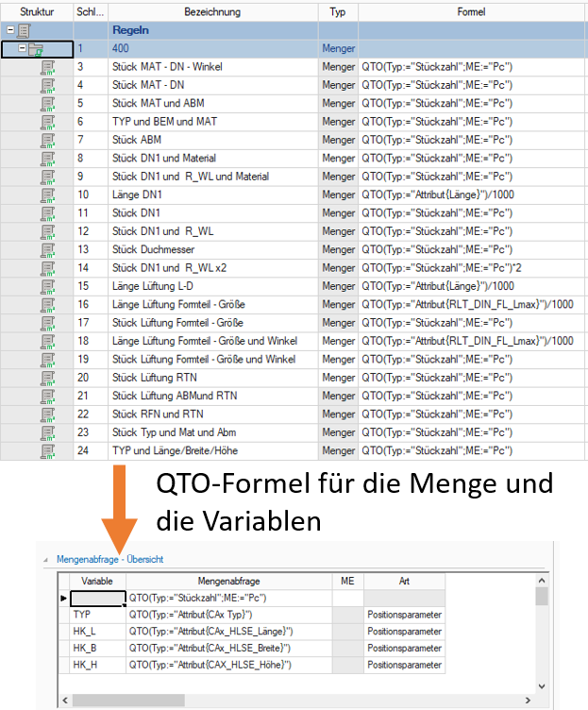
Task: Select the rule icon for Länge Lüftung L-D
Action: 48,286
